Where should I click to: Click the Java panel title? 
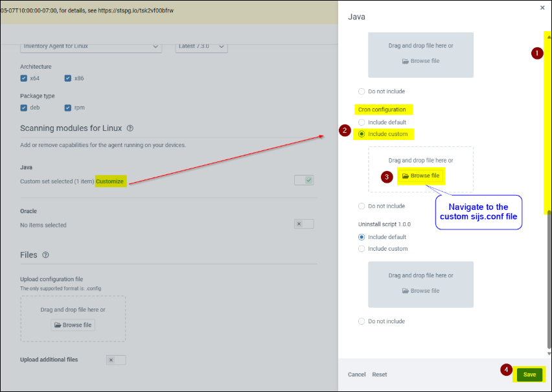point(356,17)
